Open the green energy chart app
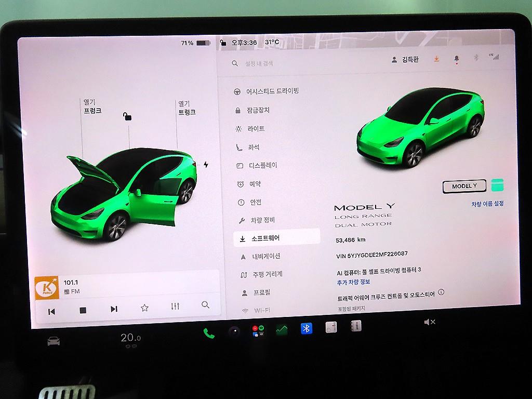 coord(282,329)
